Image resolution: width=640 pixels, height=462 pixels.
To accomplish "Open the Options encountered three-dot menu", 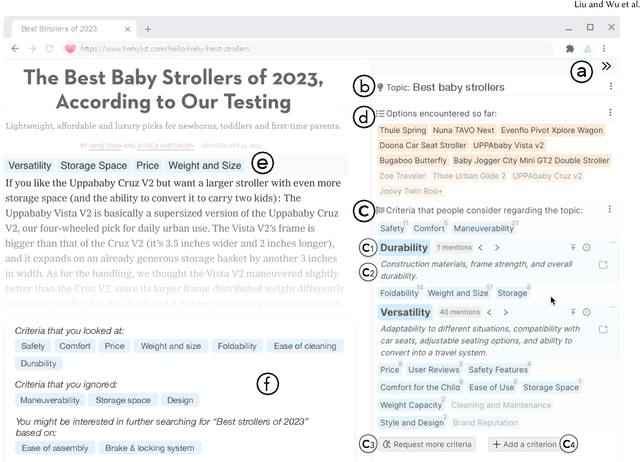I will 611,113.
